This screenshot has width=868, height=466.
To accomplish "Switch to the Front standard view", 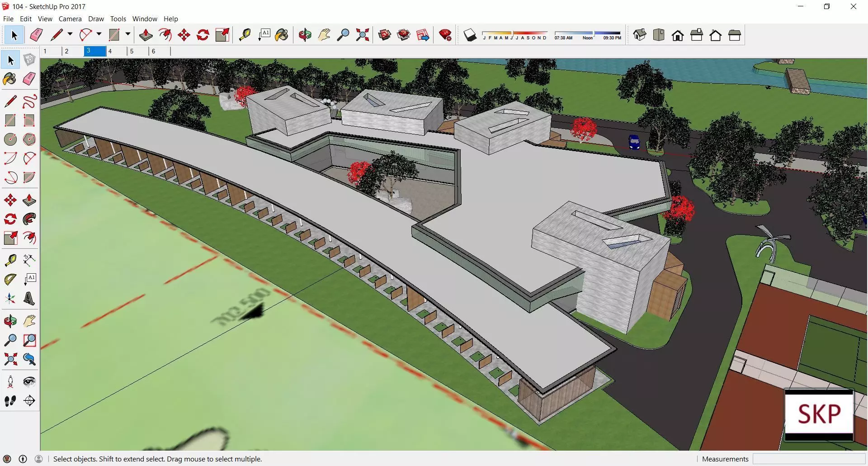I will click(678, 35).
